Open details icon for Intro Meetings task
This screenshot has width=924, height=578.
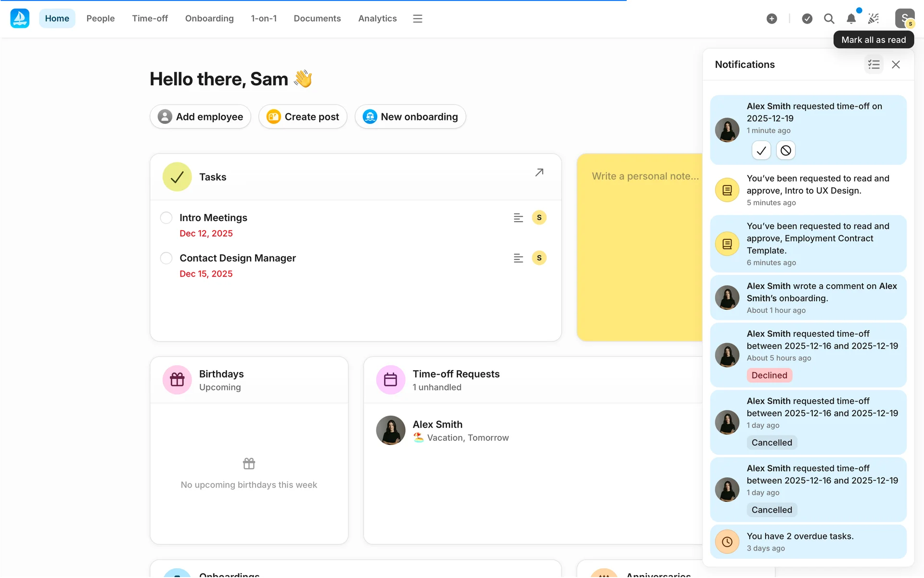(x=518, y=218)
